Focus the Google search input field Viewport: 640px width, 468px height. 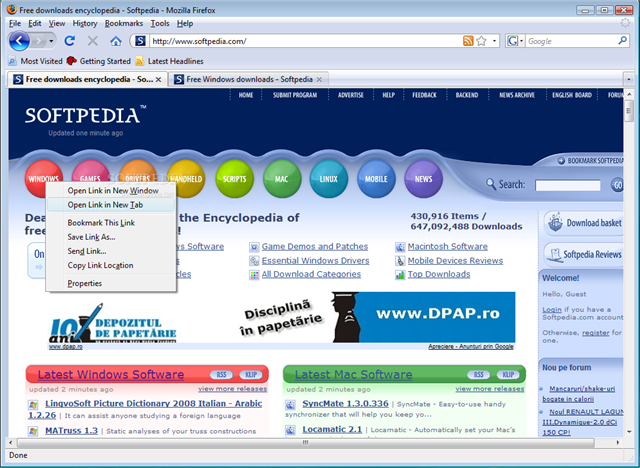[571, 41]
